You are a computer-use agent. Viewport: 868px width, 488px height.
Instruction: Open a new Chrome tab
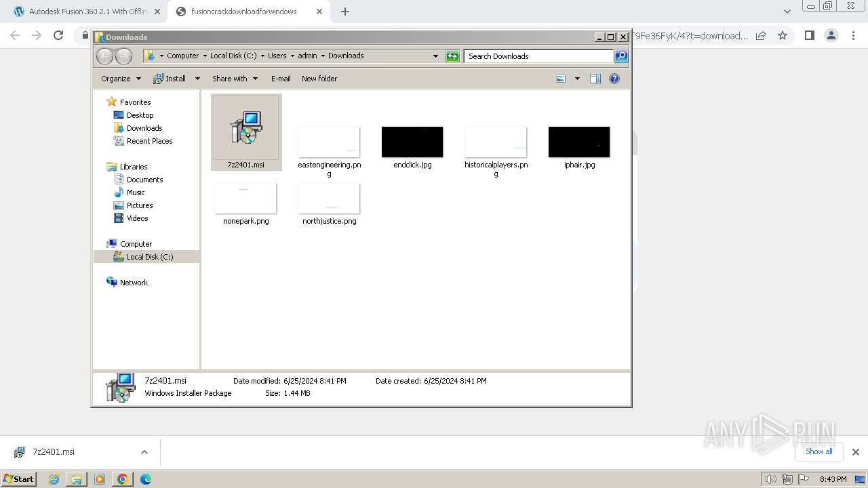pyautogui.click(x=345, y=12)
